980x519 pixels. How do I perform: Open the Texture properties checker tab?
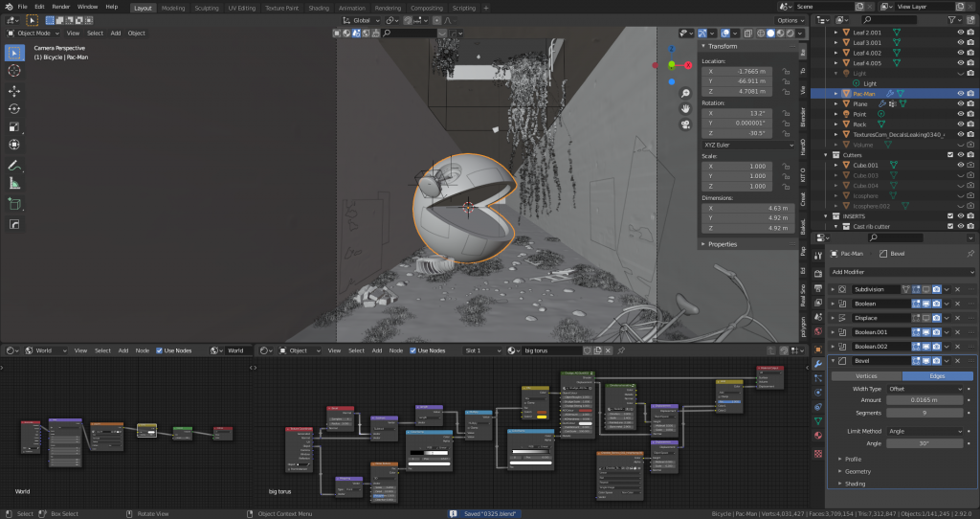[x=818, y=453]
